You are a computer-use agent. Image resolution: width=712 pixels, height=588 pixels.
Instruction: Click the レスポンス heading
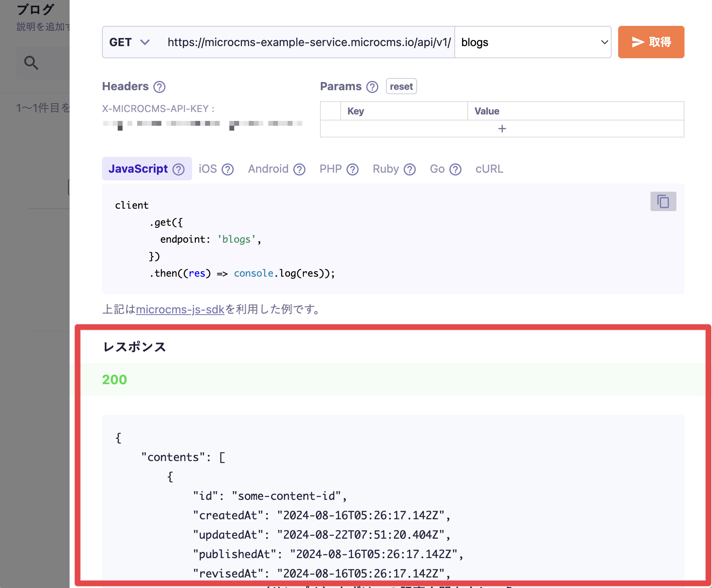coord(135,347)
